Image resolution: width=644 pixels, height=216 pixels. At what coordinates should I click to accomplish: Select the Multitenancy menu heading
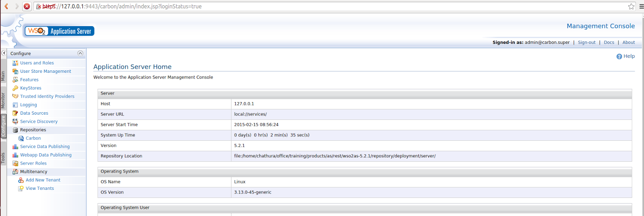click(x=34, y=172)
